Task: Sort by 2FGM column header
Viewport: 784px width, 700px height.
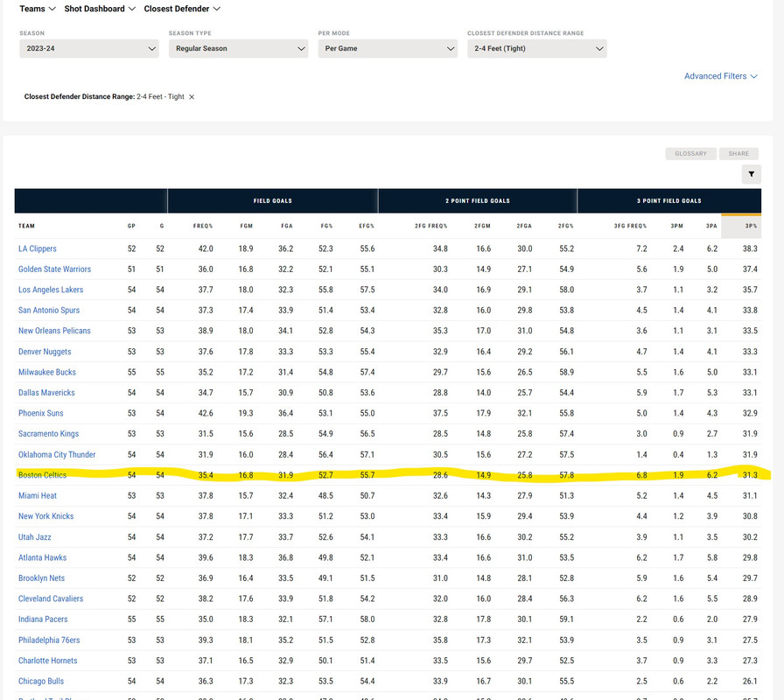Action: point(482,226)
